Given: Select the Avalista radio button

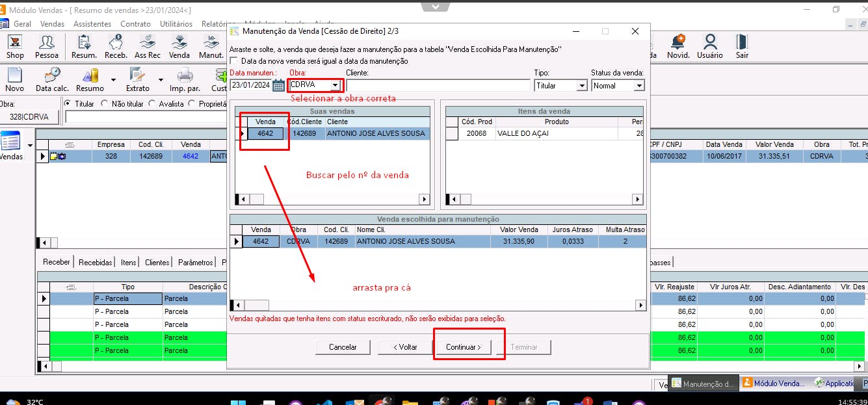Looking at the screenshot, I should click(152, 103).
